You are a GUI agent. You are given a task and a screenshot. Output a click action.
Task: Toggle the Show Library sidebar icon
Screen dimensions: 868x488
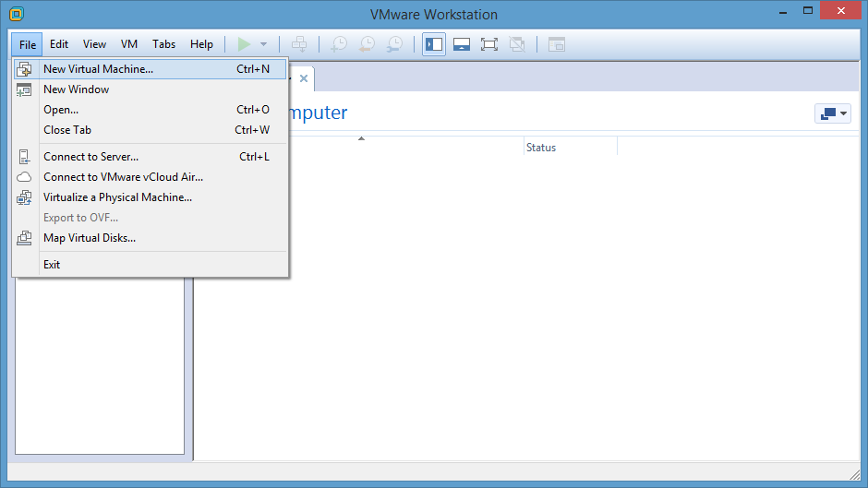434,44
